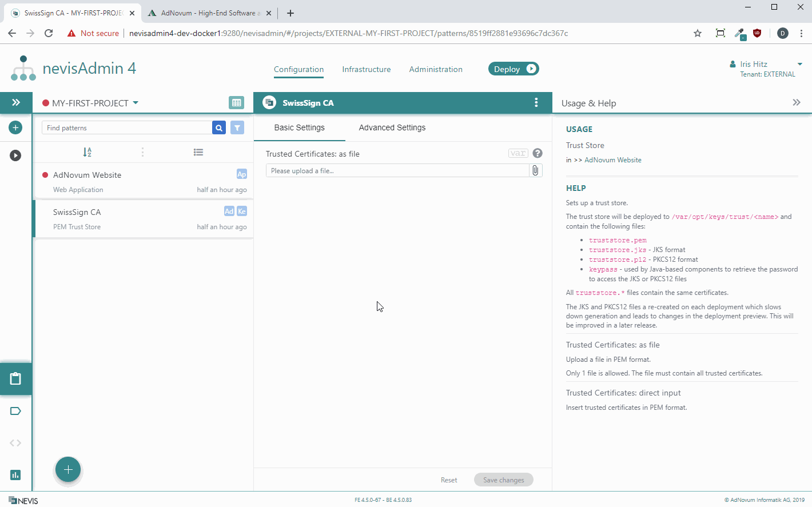Open the Infrastructure menu

[x=367, y=69]
